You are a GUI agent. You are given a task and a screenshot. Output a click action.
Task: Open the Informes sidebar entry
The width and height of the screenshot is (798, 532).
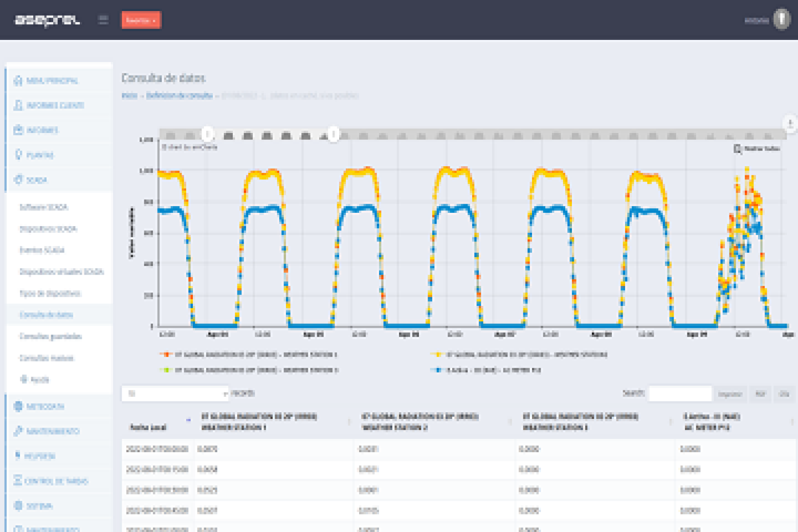point(42,130)
